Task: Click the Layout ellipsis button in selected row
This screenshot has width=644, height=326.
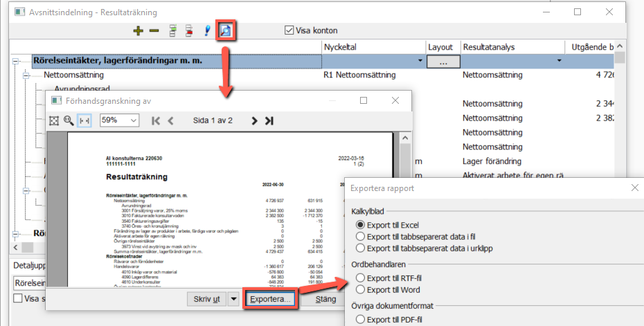Action: click(x=443, y=61)
